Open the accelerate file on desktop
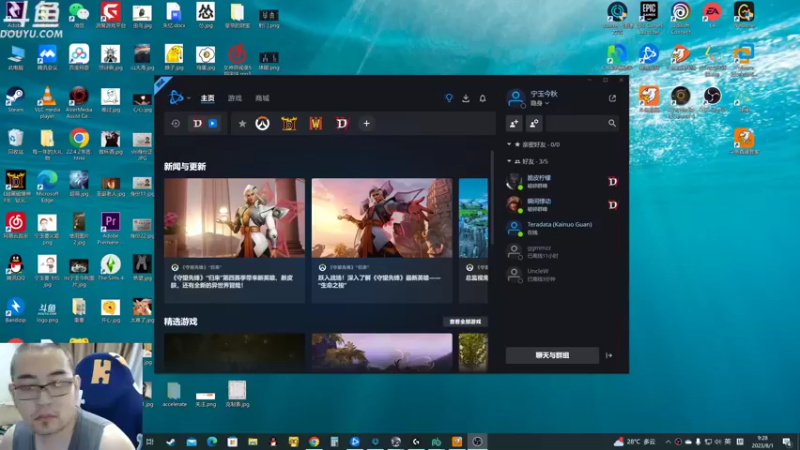The width and height of the screenshot is (800, 450). tap(174, 394)
